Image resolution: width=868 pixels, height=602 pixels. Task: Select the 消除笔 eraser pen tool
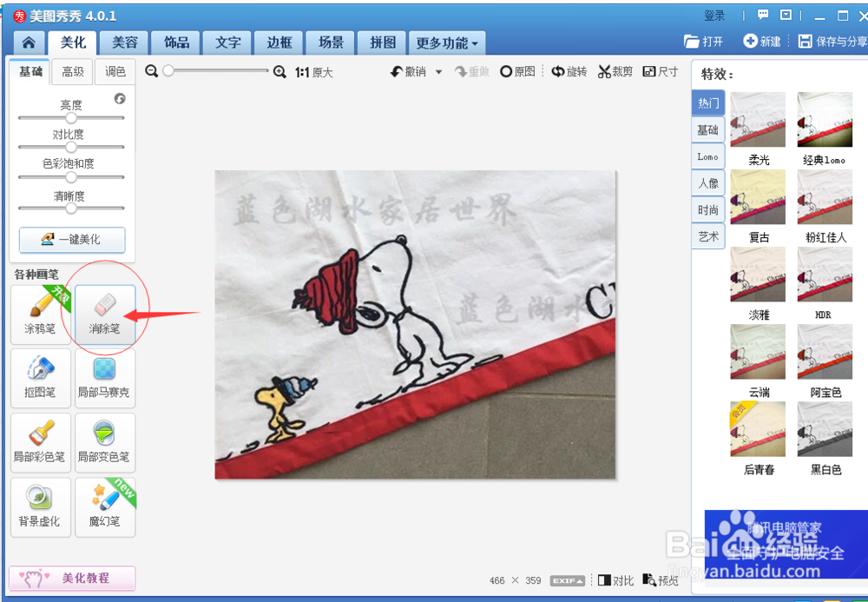pyautogui.click(x=105, y=314)
